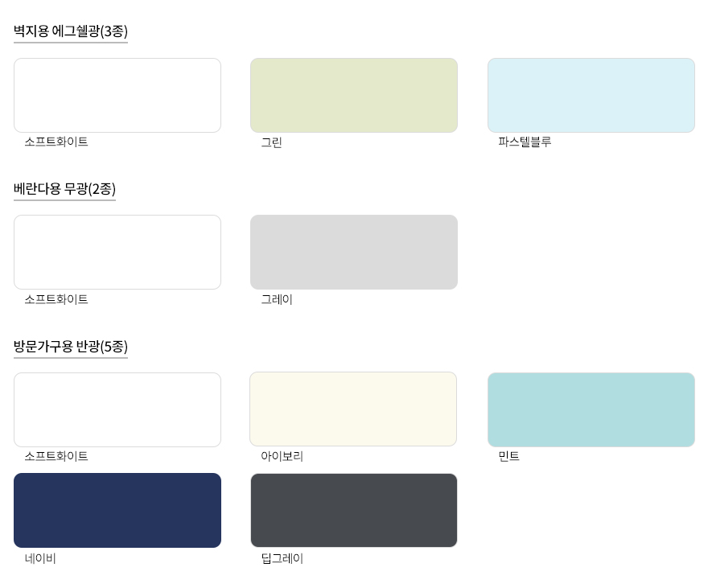Pick the 그린 color swatch

point(354,95)
